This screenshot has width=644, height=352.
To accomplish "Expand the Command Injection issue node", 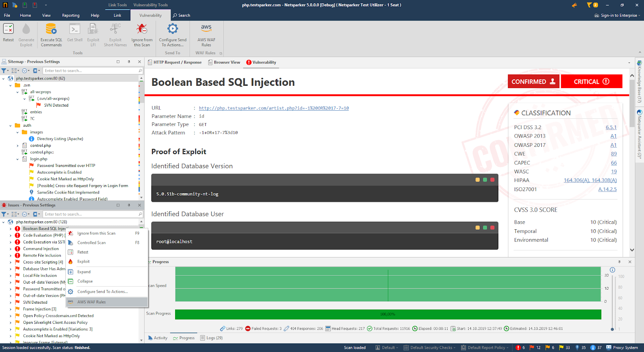I will pyautogui.click(x=10, y=249).
